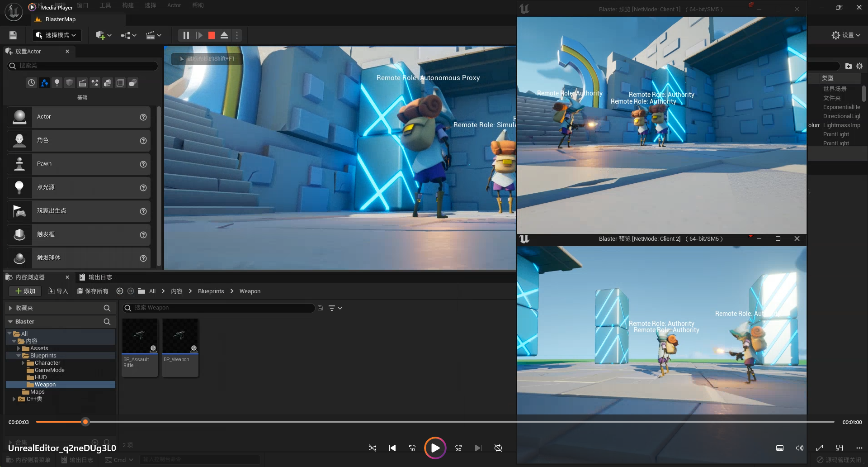Screen dimensions: 868x467
Task: Select the visual effects sparkle category
Action: pyautogui.click(x=95, y=83)
